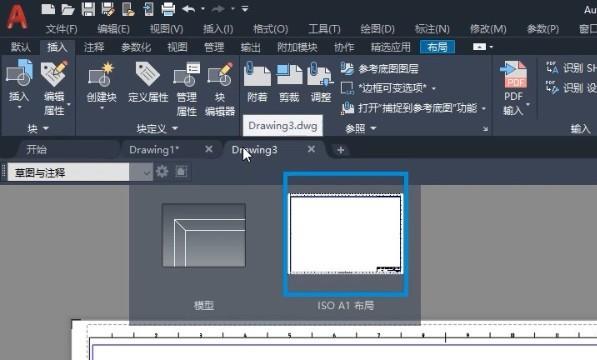Switch to the 管理 ribbon tab
Screen dimensions: 597x360
[214, 47]
